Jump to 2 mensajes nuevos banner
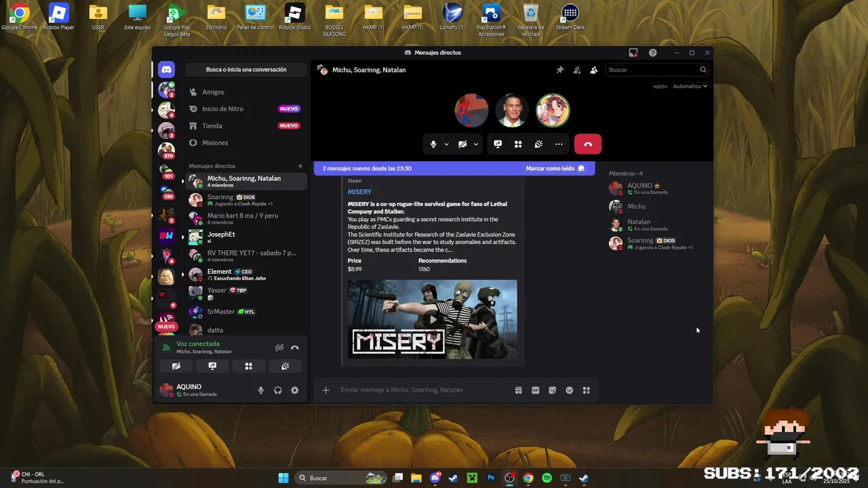The image size is (868, 488). click(366, 168)
